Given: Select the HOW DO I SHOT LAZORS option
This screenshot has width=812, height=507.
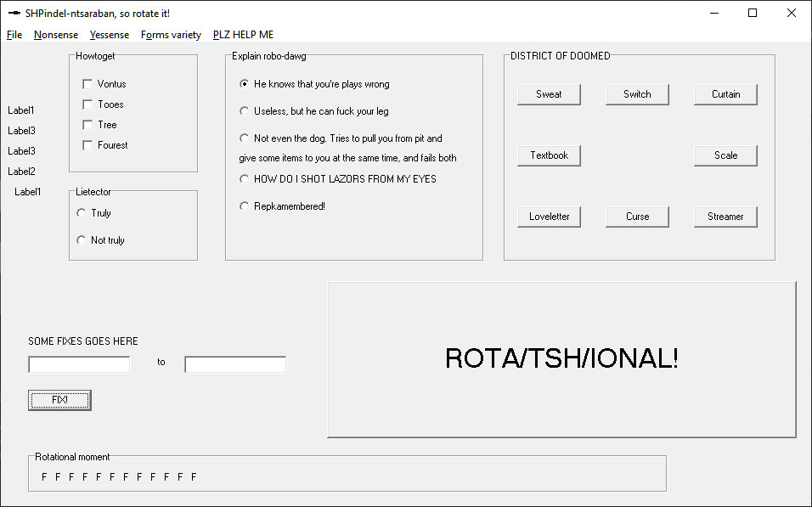Looking at the screenshot, I should pyautogui.click(x=244, y=179).
